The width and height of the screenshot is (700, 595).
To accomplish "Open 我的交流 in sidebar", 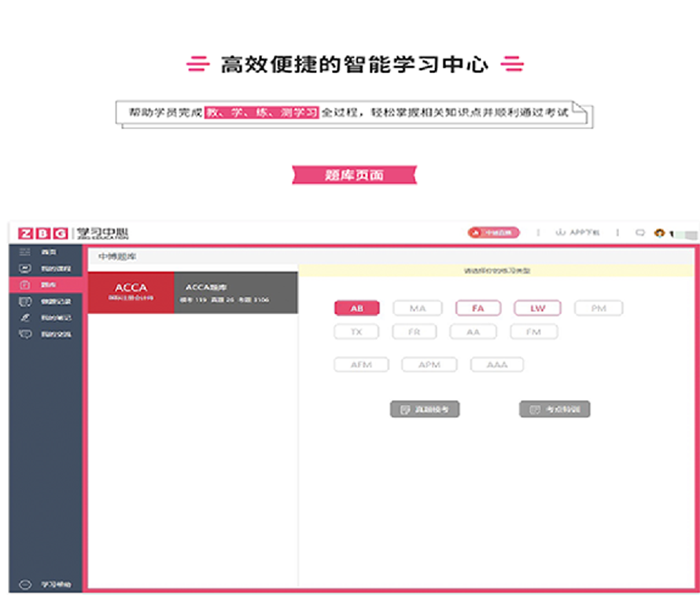I will (x=24, y=334).
